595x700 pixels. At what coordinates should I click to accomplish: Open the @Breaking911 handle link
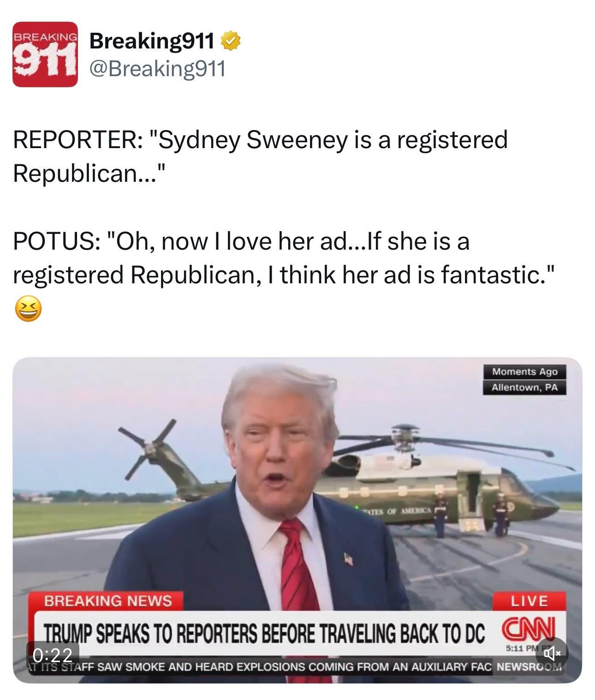click(157, 69)
